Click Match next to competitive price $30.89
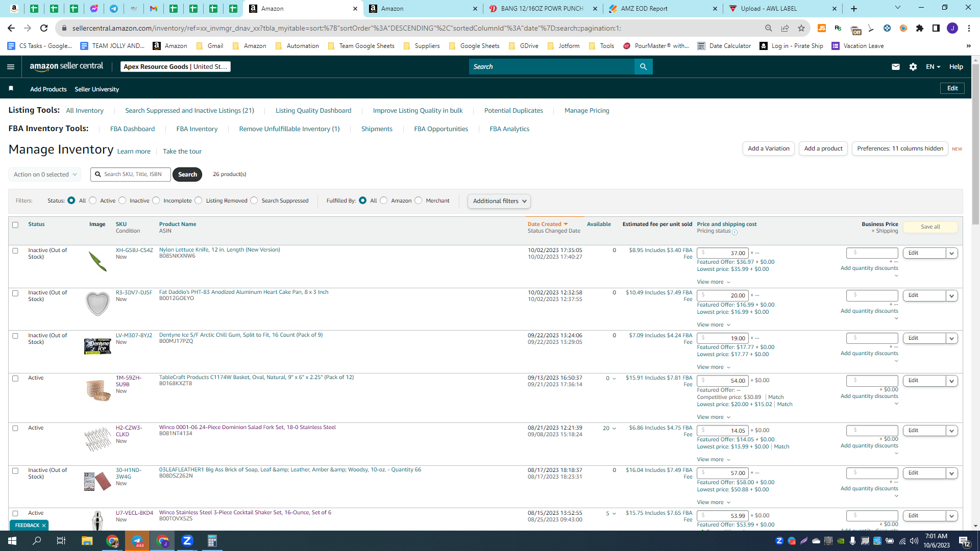This screenshot has width=980, height=551. [x=776, y=397]
